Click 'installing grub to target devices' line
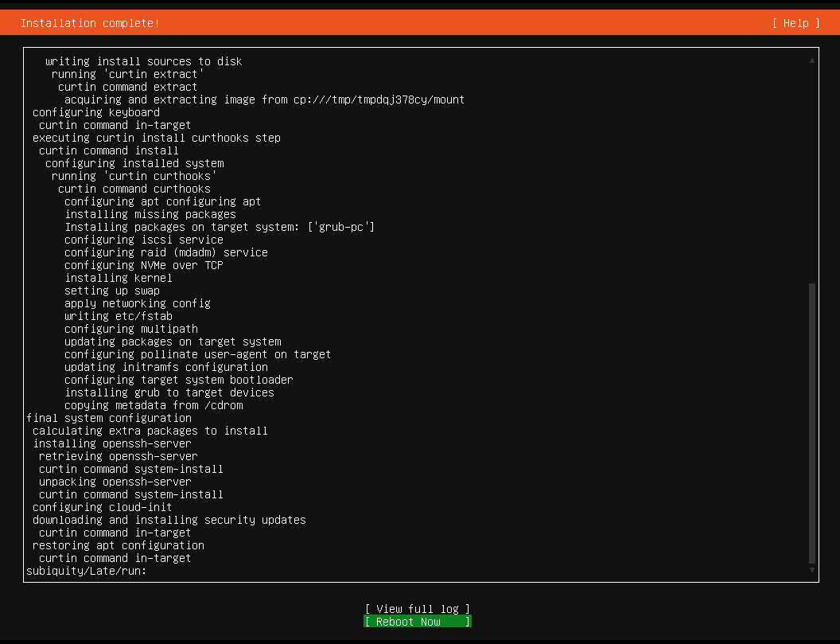The image size is (840, 644). tap(169, 392)
